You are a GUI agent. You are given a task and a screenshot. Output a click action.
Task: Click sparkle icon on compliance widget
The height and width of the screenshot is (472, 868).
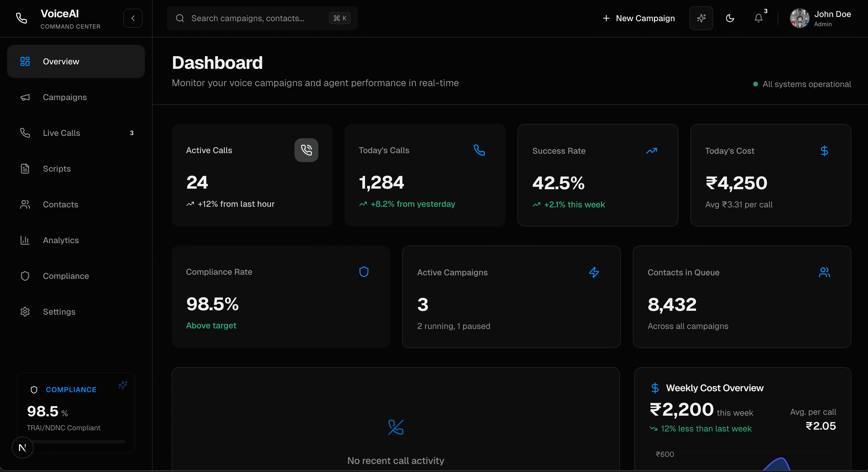click(123, 385)
